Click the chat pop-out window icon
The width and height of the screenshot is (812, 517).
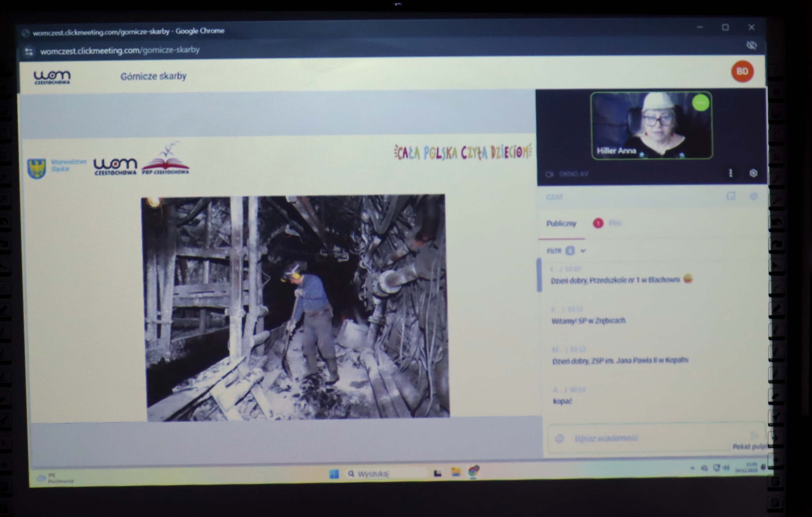(731, 196)
